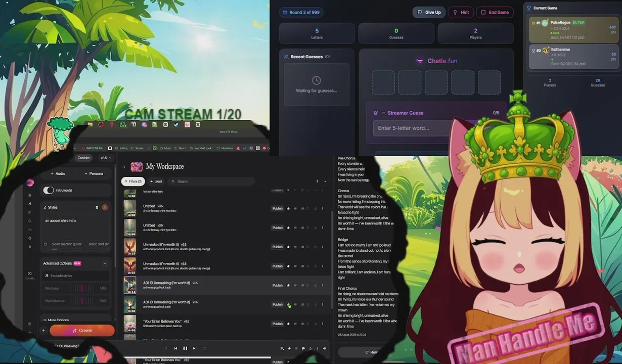
Task: Click the End Game button
Action: click(x=495, y=12)
